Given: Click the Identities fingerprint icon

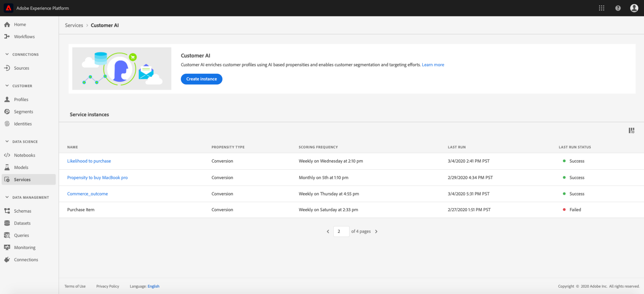Looking at the screenshot, I should pos(7,124).
